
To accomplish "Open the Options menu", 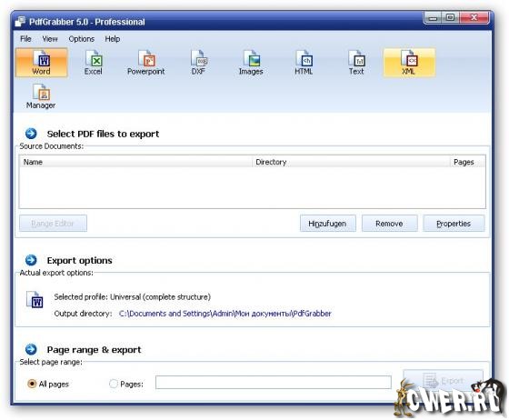I will coord(82,39).
